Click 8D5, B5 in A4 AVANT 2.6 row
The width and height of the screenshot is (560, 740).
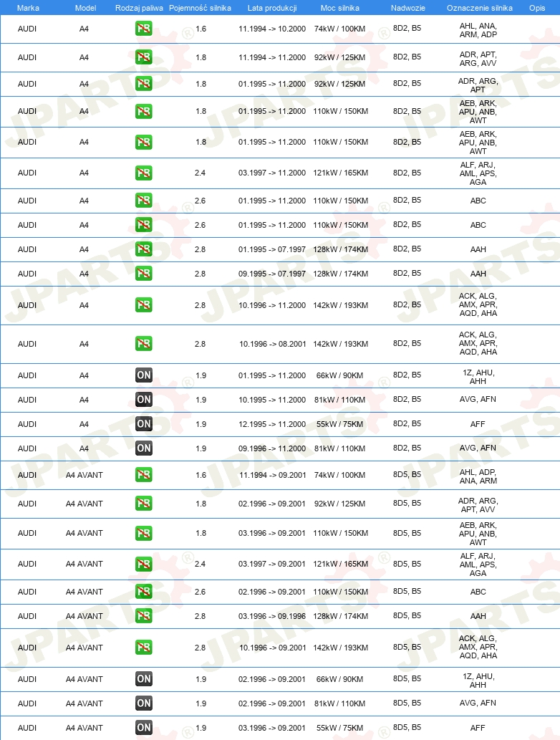point(407,591)
